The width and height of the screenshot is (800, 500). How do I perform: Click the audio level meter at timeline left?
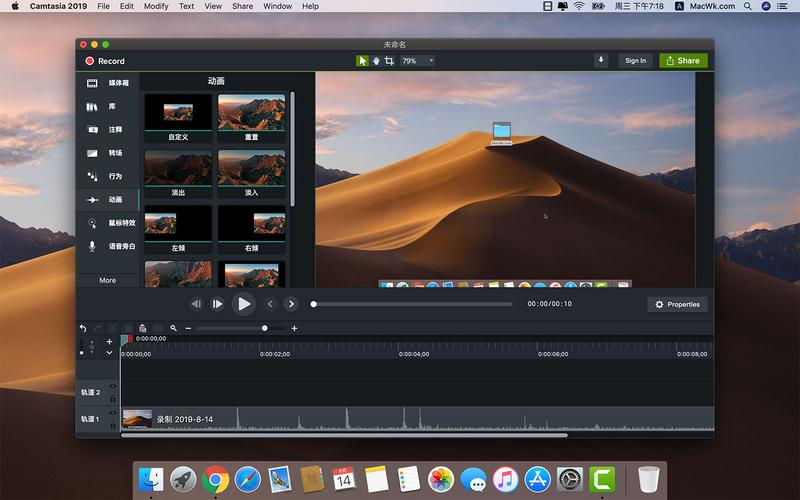point(82,346)
